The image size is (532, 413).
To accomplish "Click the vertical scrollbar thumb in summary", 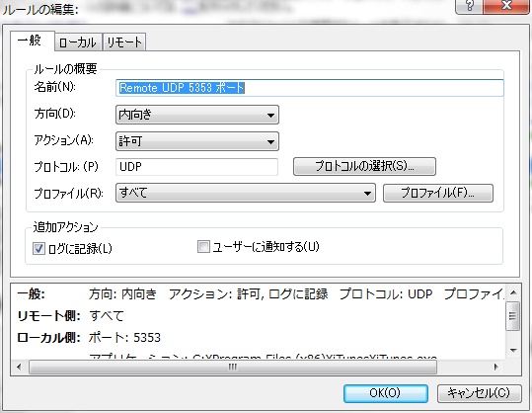I will [x=513, y=316].
